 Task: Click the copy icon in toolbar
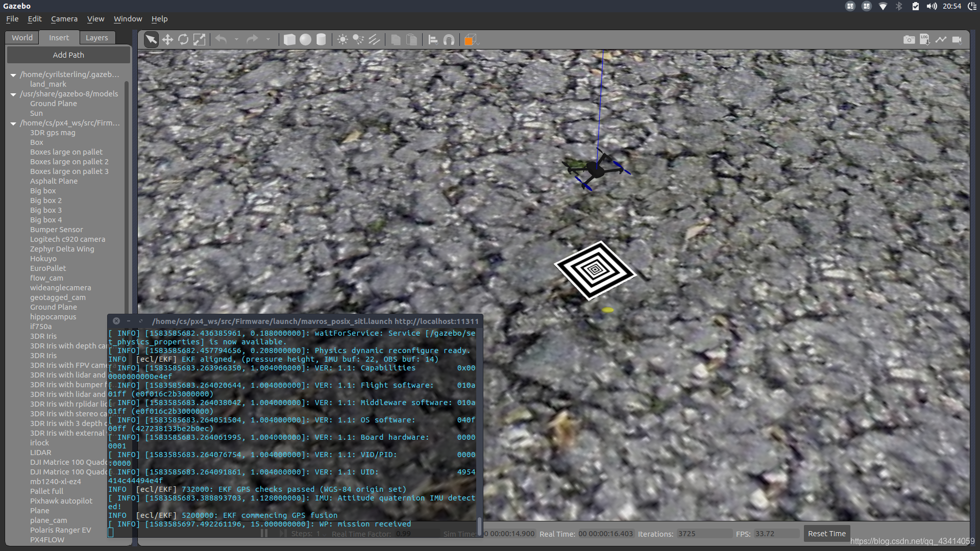tap(396, 40)
